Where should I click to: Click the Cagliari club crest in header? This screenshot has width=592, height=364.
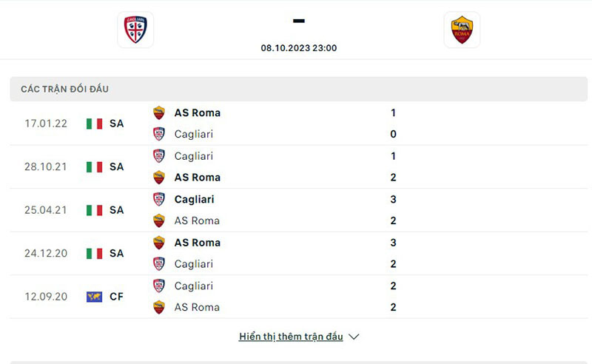[x=135, y=30]
